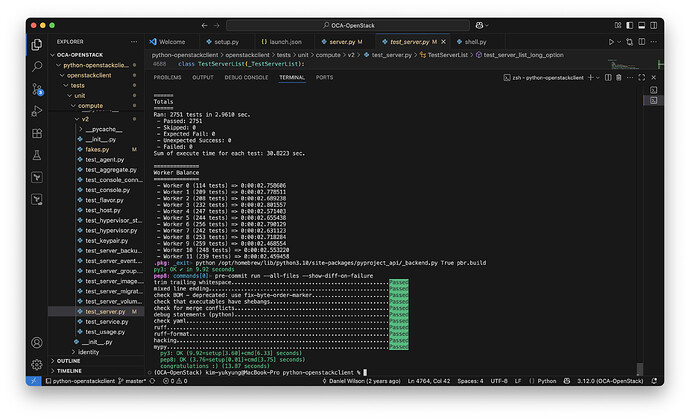Open Accounts icon in activity bar
The width and height of the screenshot is (690, 420).
pyautogui.click(x=37, y=343)
